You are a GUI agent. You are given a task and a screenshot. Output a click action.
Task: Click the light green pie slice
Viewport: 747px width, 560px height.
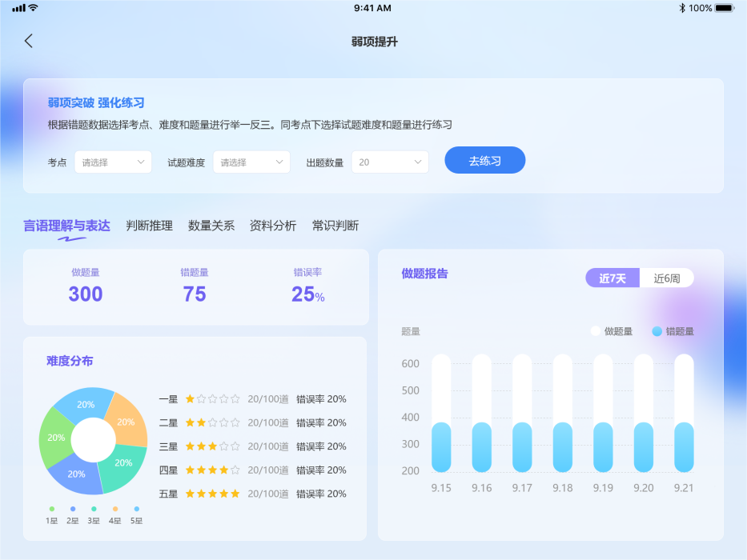(54, 438)
